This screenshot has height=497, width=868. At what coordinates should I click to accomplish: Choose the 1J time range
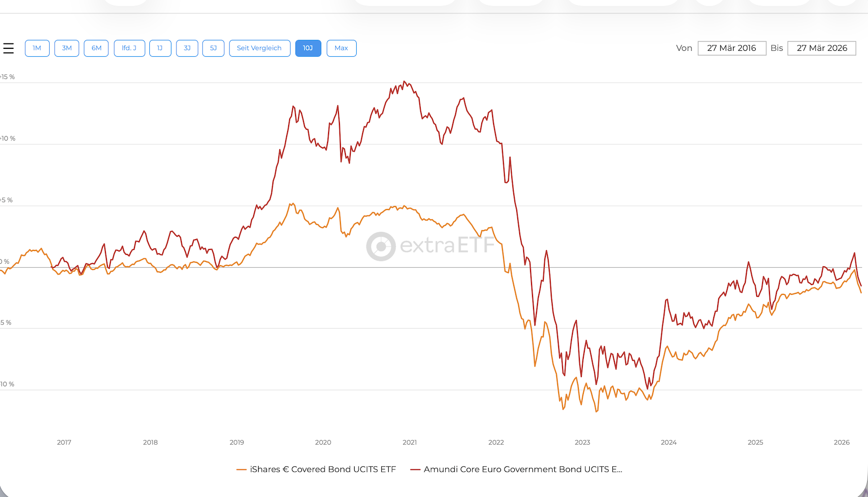point(160,48)
